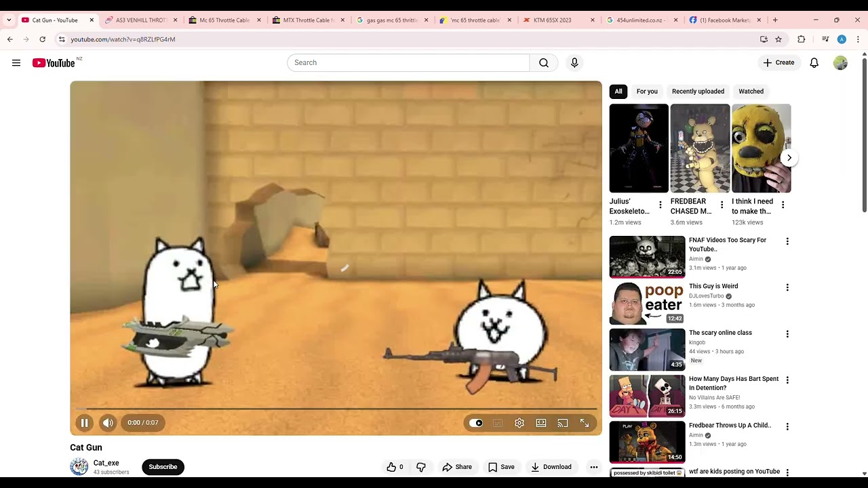Subscribe to Cat_exe channel

163,467
